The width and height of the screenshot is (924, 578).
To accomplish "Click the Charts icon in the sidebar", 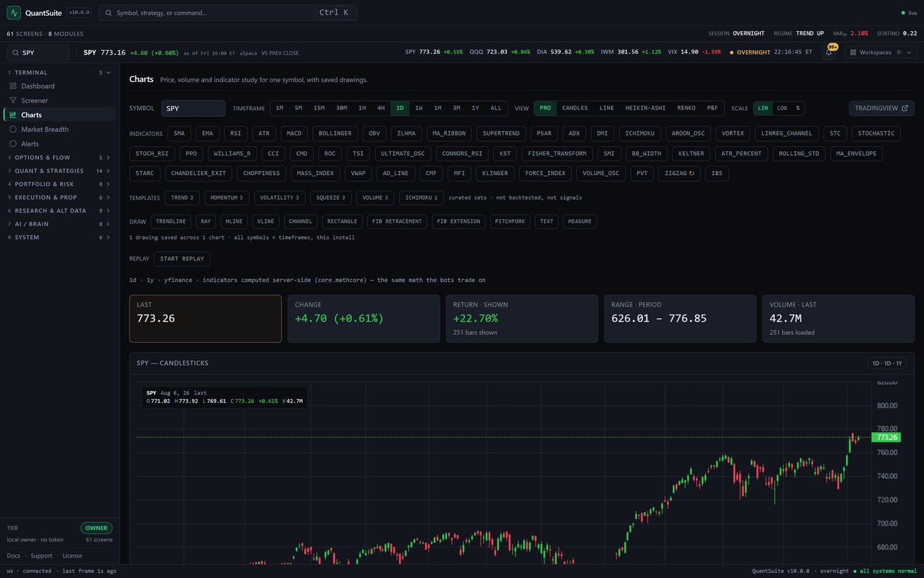I will 13,115.
